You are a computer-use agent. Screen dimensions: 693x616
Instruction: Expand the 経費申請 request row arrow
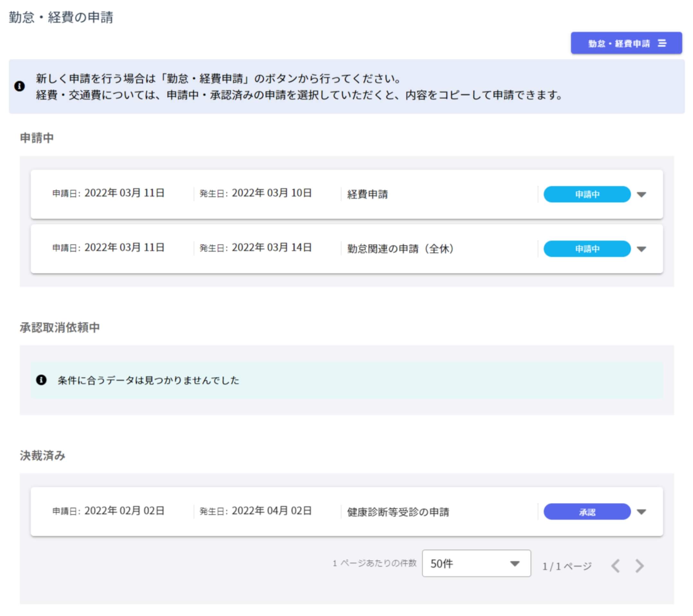click(641, 194)
